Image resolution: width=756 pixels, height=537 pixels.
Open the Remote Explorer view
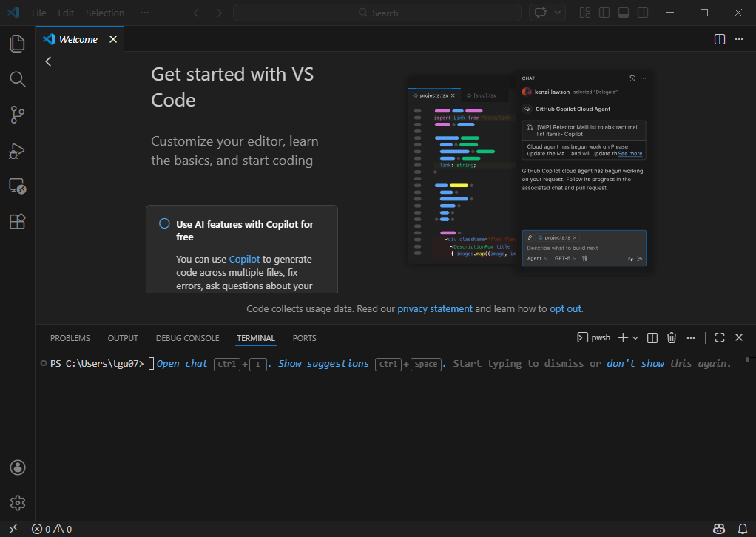pos(17,186)
